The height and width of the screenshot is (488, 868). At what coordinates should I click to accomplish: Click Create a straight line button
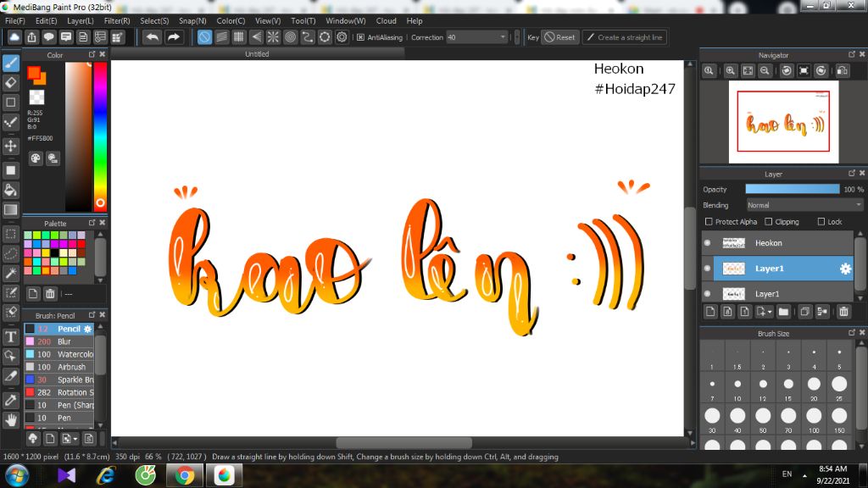click(624, 37)
